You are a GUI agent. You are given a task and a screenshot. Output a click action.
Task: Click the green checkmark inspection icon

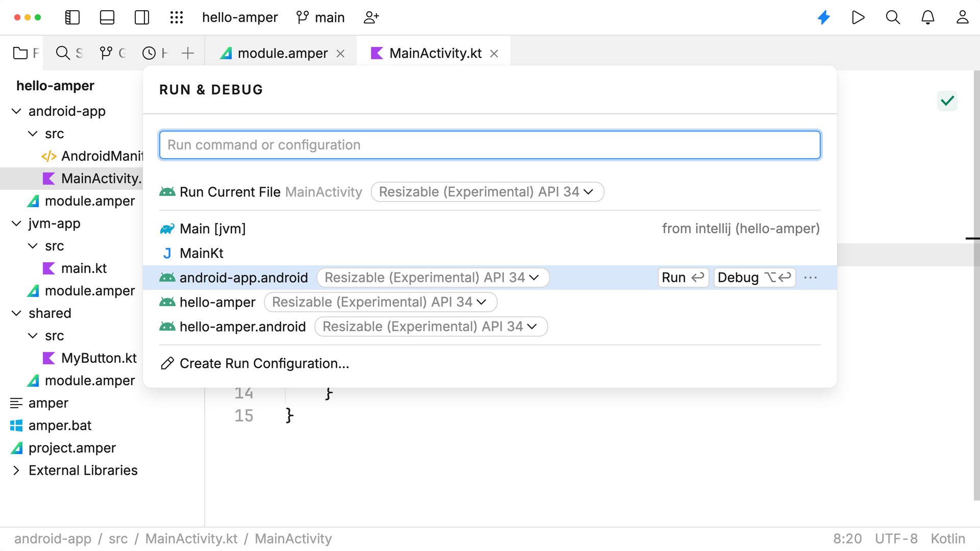click(x=947, y=101)
